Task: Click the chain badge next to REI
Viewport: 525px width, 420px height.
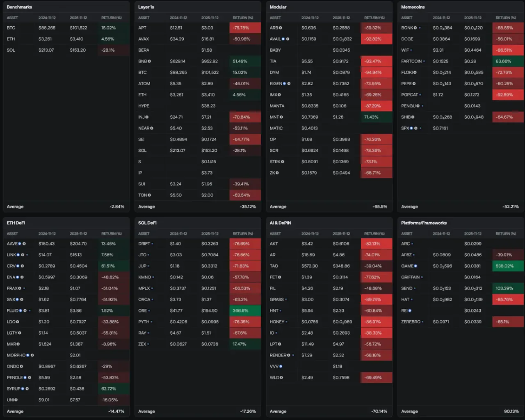Action: coord(410,311)
